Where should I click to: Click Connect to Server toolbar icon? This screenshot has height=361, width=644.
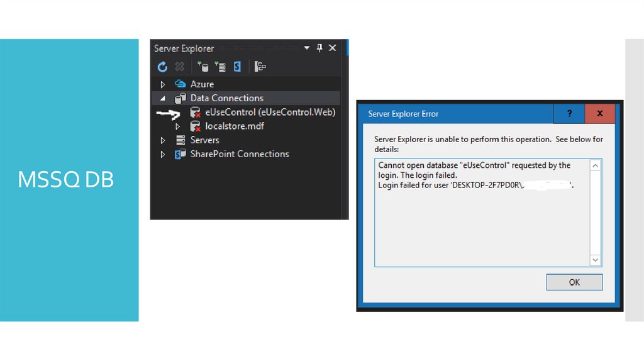click(x=220, y=67)
